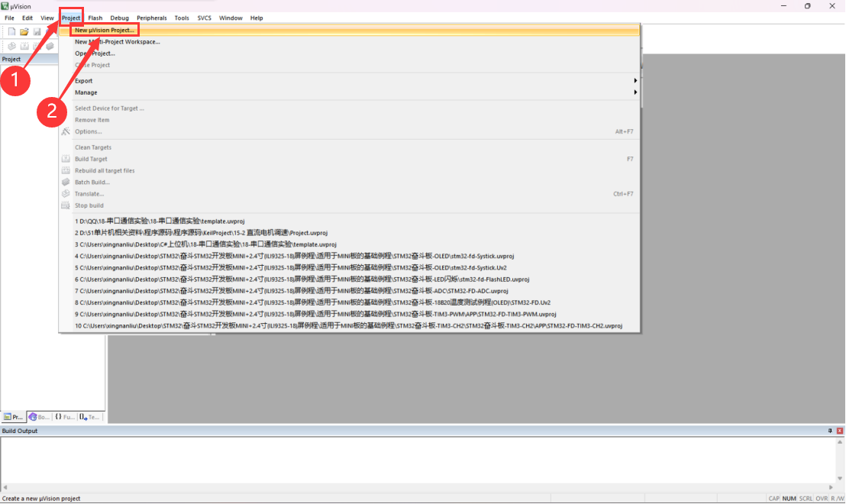Open recent project 10 STM32-FD-TIM3-CH2.uvproj
This screenshot has width=846, height=504.
coord(349,326)
